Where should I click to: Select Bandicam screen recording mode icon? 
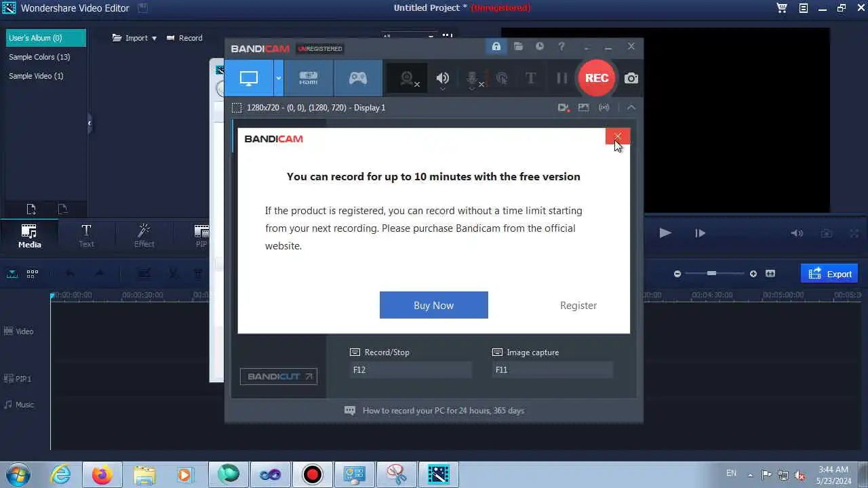(249, 78)
